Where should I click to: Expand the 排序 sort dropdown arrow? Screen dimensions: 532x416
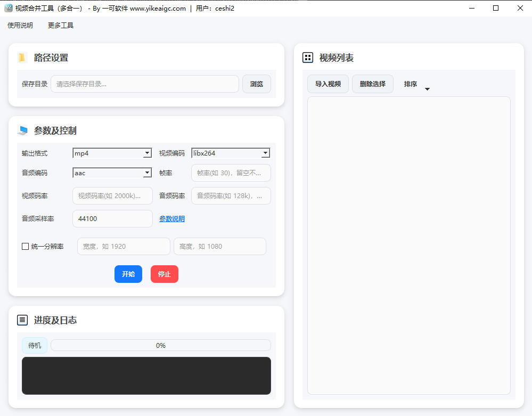point(427,88)
